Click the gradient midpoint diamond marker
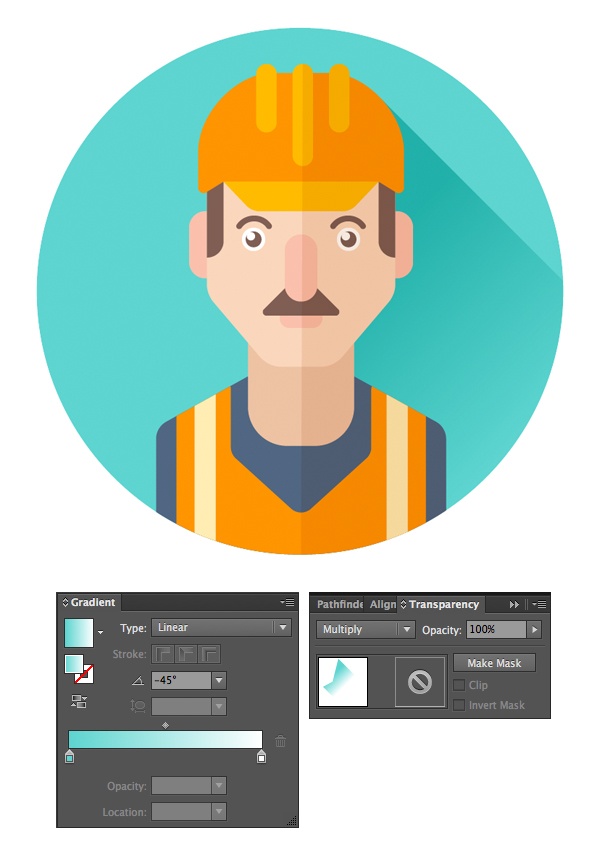 (165, 725)
